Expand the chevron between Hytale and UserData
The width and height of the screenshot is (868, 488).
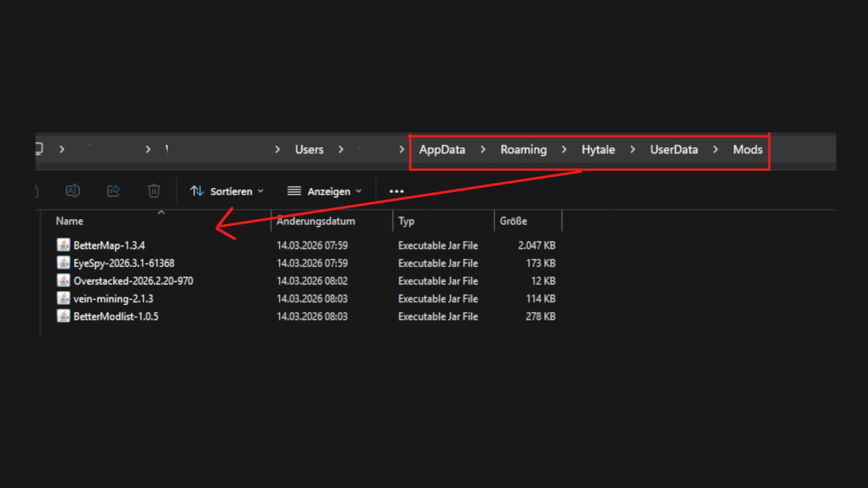(632, 150)
